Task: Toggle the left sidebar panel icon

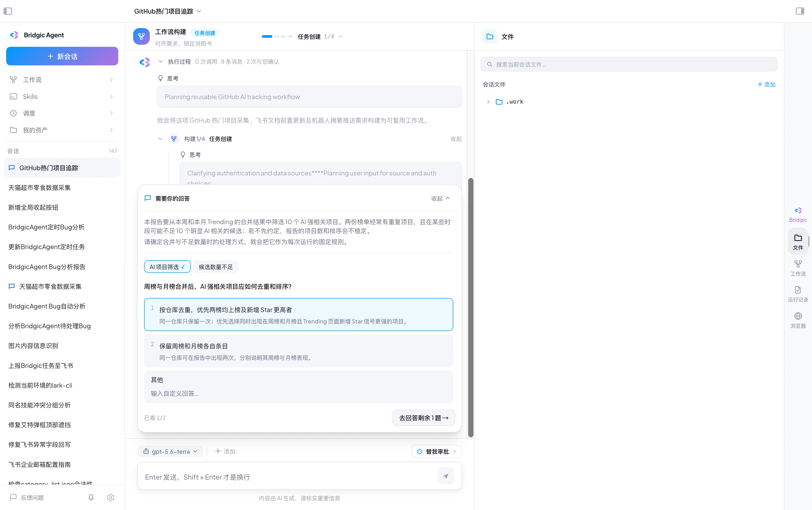Action: [8, 11]
